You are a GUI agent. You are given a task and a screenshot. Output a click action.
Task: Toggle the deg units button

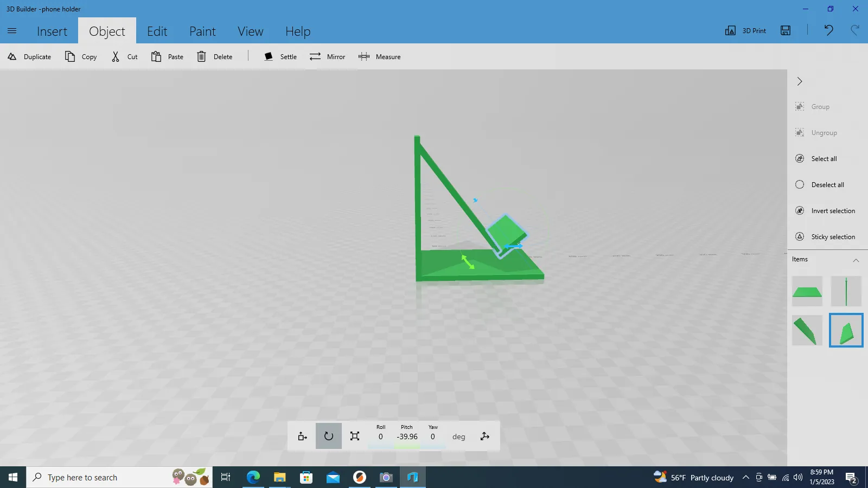458,437
